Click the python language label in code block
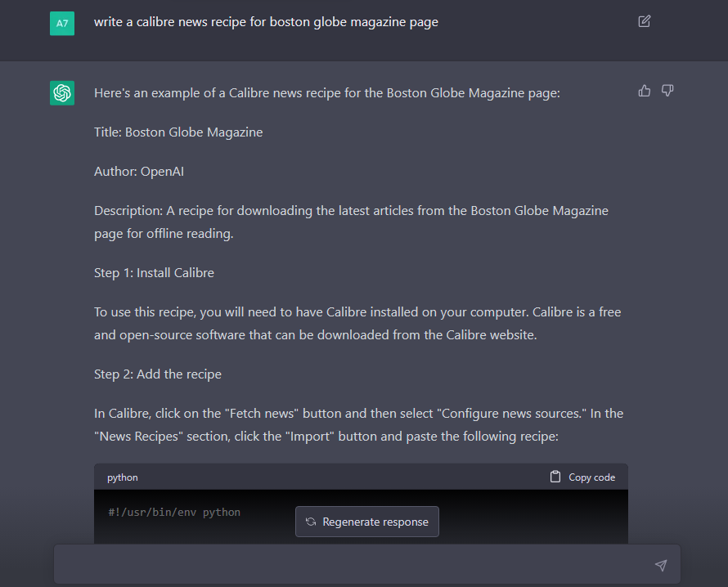The height and width of the screenshot is (587, 728). 123,477
